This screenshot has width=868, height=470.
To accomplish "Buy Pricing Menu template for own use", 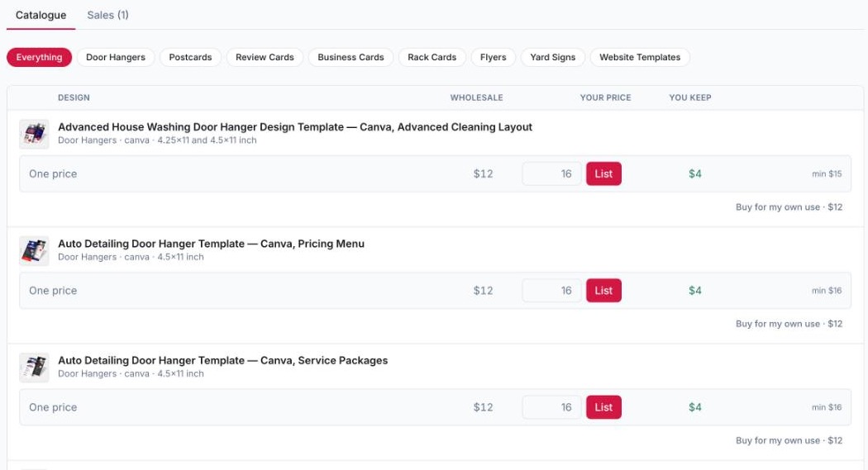I will 789,324.
